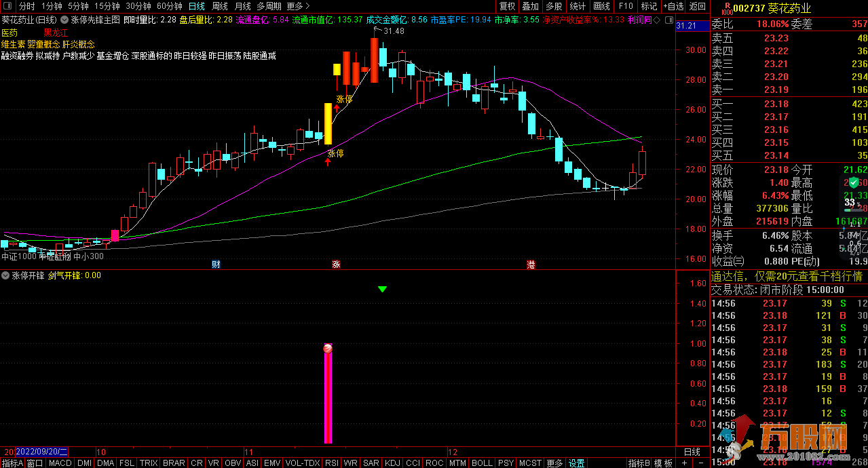Click the 涨 marker on the timeline
Screen dimensions: 868x468
pos(335,264)
